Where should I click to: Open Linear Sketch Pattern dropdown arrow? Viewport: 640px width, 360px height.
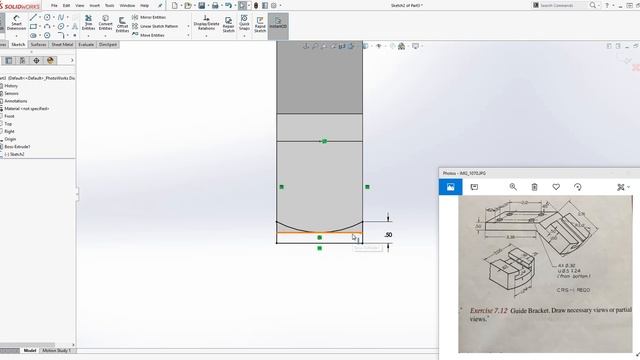point(188,26)
